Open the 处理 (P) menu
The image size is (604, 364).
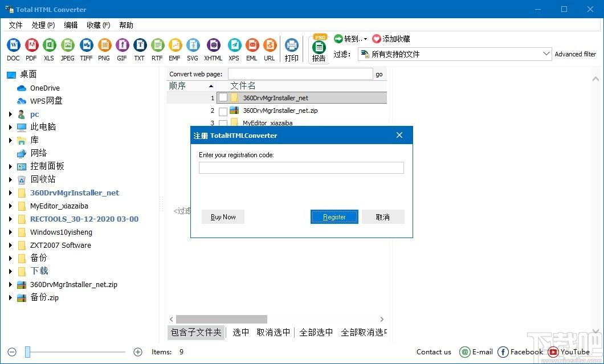(43, 25)
